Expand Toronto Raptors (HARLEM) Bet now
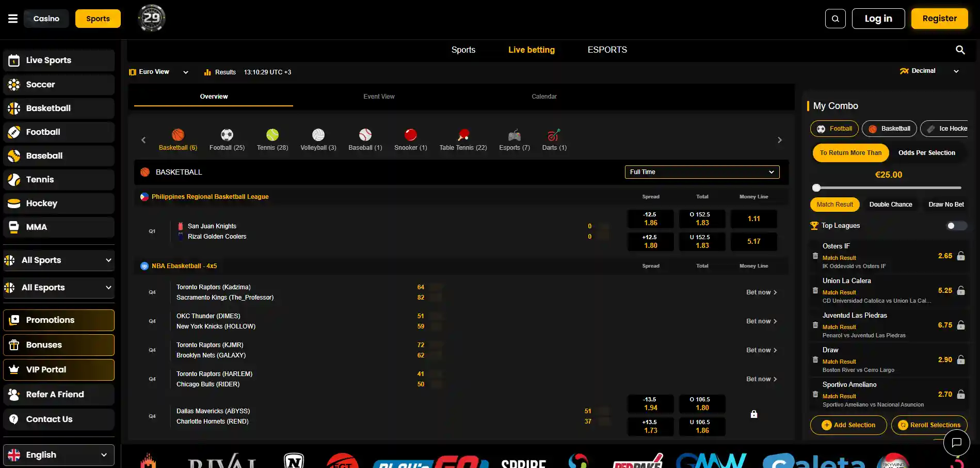Image resolution: width=980 pixels, height=468 pixels. click(761, 379)
